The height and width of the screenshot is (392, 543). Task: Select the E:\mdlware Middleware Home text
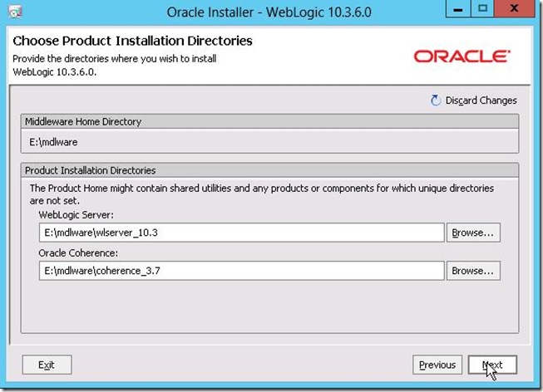(53, 142)
